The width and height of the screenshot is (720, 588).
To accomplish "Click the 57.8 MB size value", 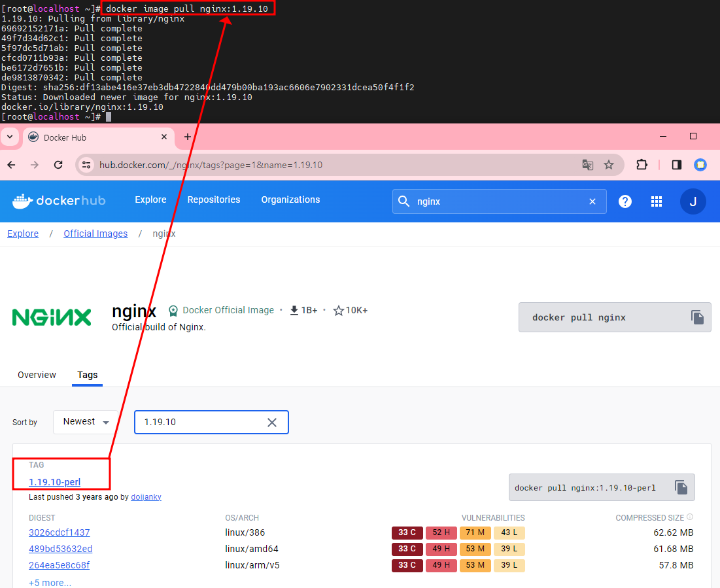I will [x=676, y=565].
